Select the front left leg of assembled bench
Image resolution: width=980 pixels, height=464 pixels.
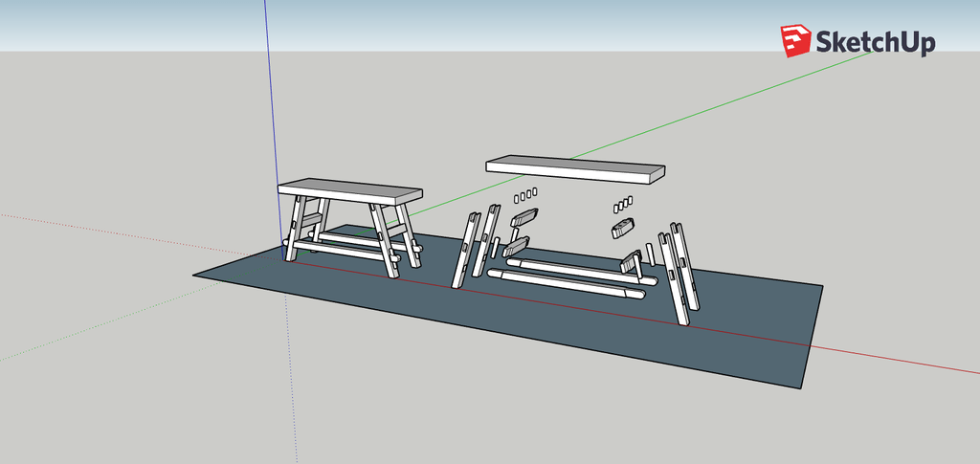pyautogui.click(x=295, y=228)
